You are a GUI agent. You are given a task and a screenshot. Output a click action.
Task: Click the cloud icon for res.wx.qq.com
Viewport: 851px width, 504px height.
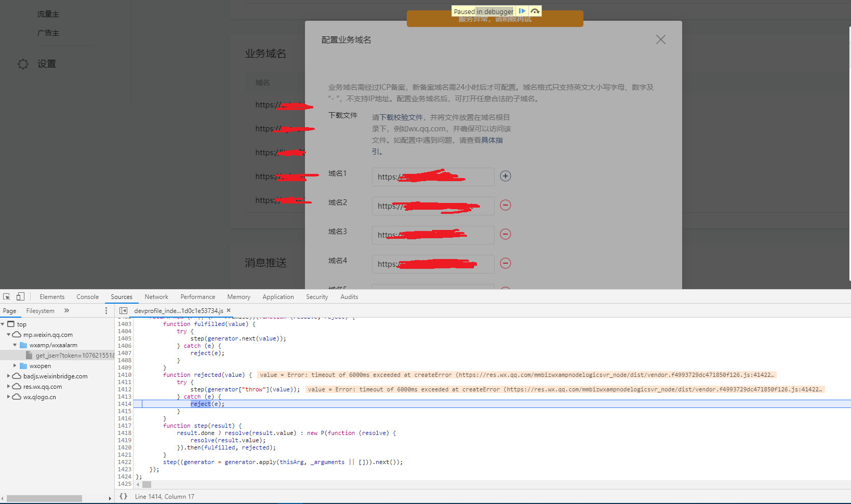17,386
